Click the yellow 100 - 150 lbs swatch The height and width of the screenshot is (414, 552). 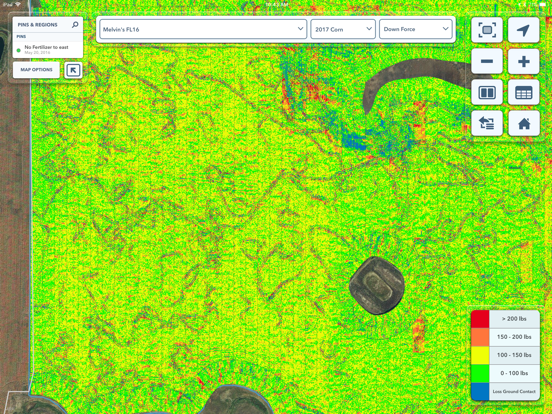click(480, 355)
